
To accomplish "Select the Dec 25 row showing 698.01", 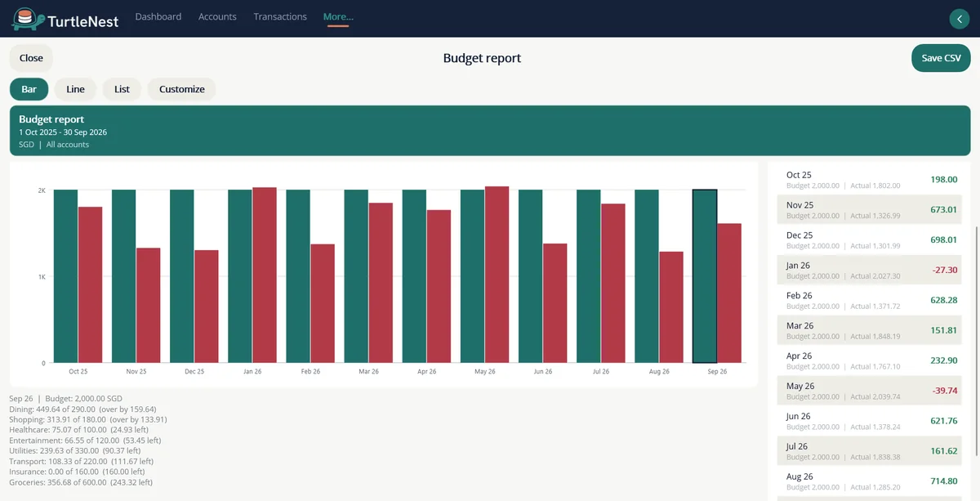I will [x=871, y=239].
